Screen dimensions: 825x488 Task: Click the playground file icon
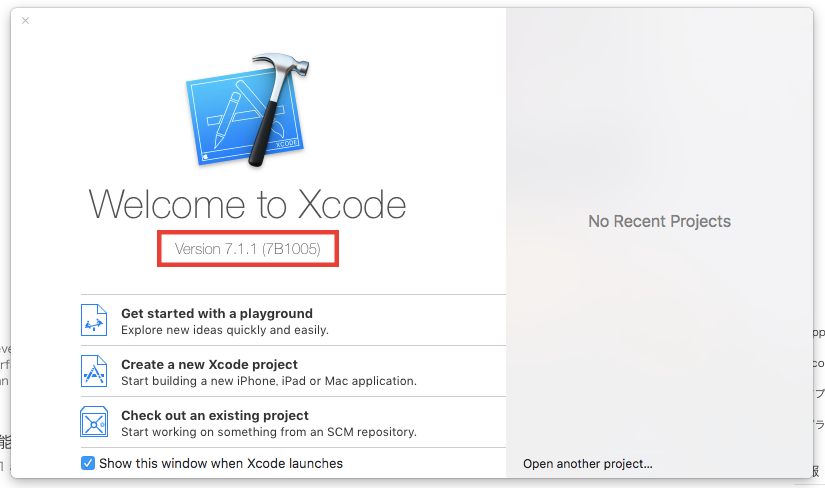(94, 320)
